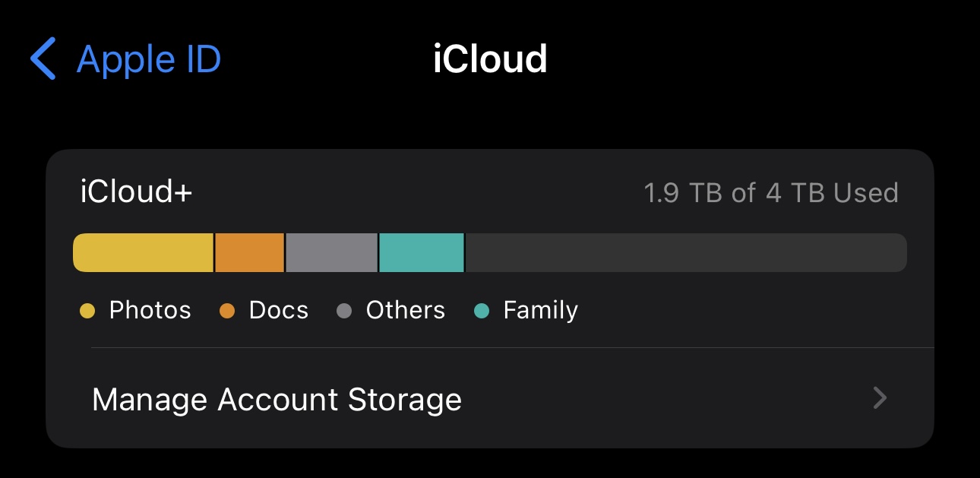980x478 pixels.
Task: Open Manage Account Storage
Action: click(x=277, y=399)
